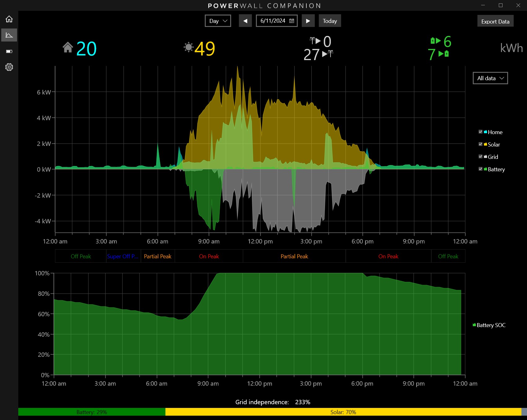Click the home usage value 20
The image size is (527, 420).
[x=86, y=49]
